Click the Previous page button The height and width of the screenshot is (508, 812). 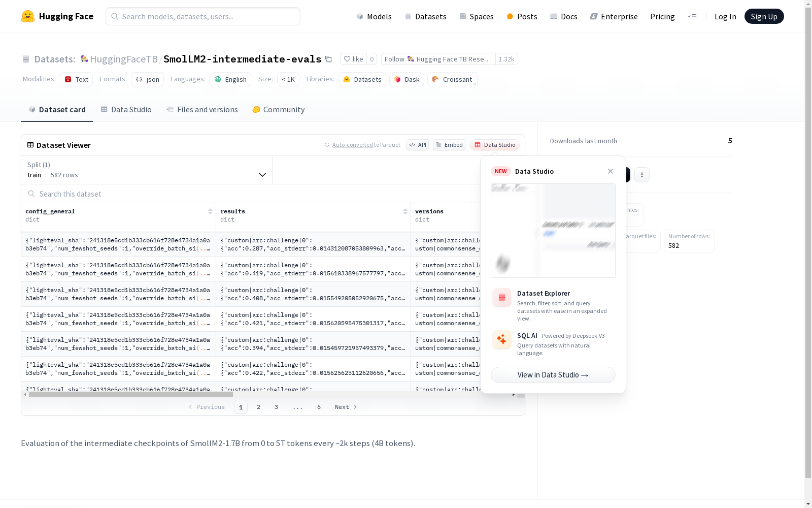pos(207,407)
